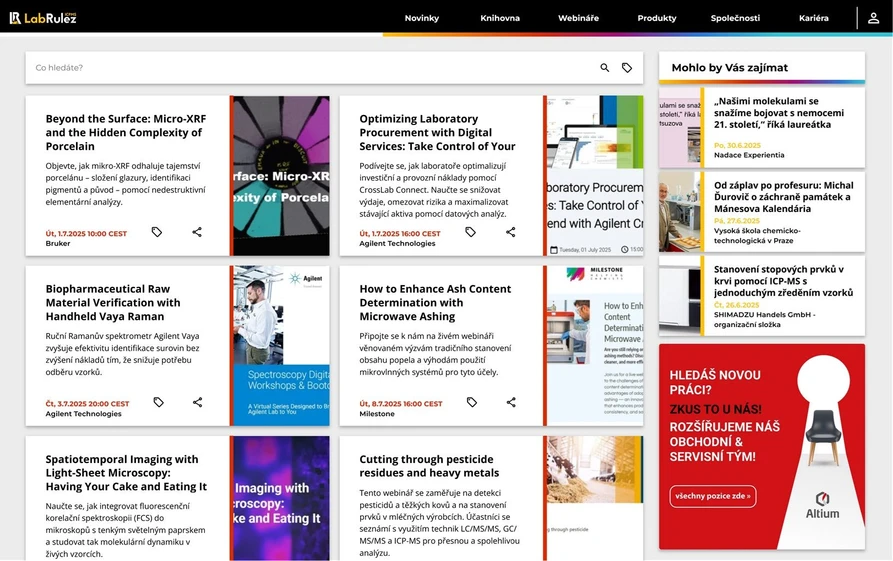Click 'Agilent Technologies' under Optimizing Procurement card
The image size is (893, 561).
pyautogui.click(x=398, y=244)
